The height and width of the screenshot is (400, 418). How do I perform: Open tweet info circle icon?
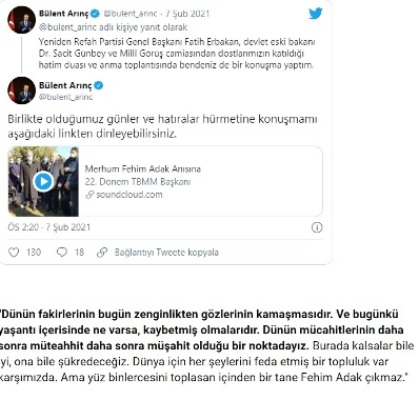pyautogui.click(x=317, y=227)
